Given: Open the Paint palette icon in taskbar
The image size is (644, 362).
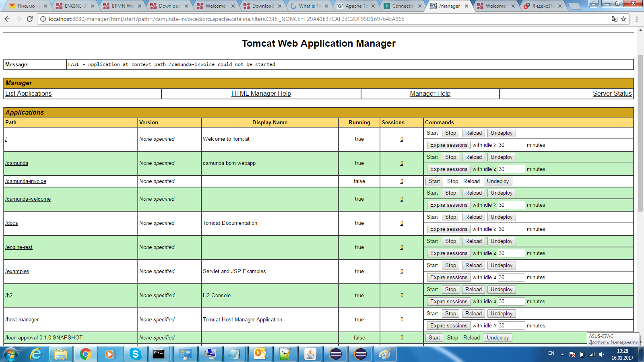Looking at the screenshot, I should pos(385,354).
